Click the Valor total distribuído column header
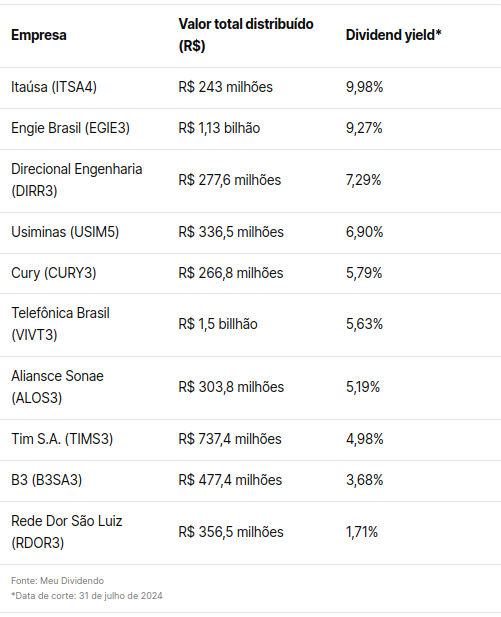The height and width of the screenshot is (617, 501). (x=246, y=35)
